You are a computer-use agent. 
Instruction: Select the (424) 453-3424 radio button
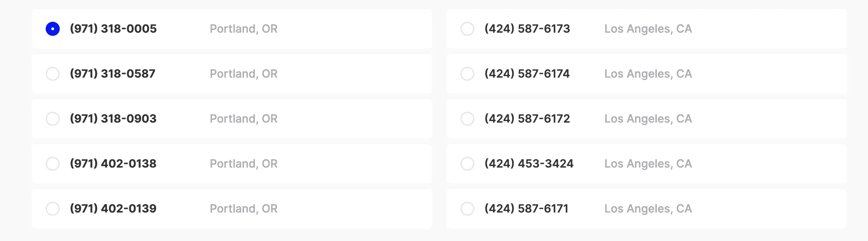click(467, 164)
